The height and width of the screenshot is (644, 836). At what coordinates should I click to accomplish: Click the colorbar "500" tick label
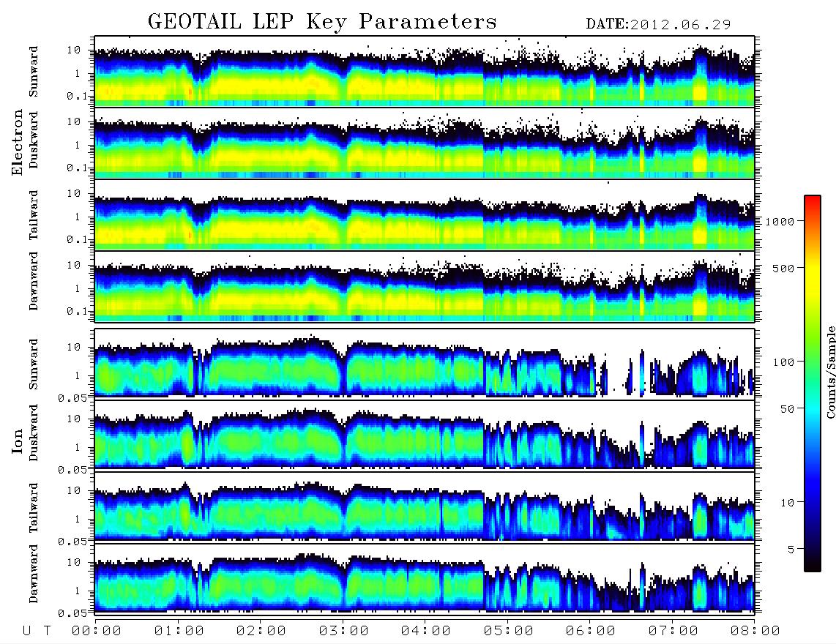[783, 268]
